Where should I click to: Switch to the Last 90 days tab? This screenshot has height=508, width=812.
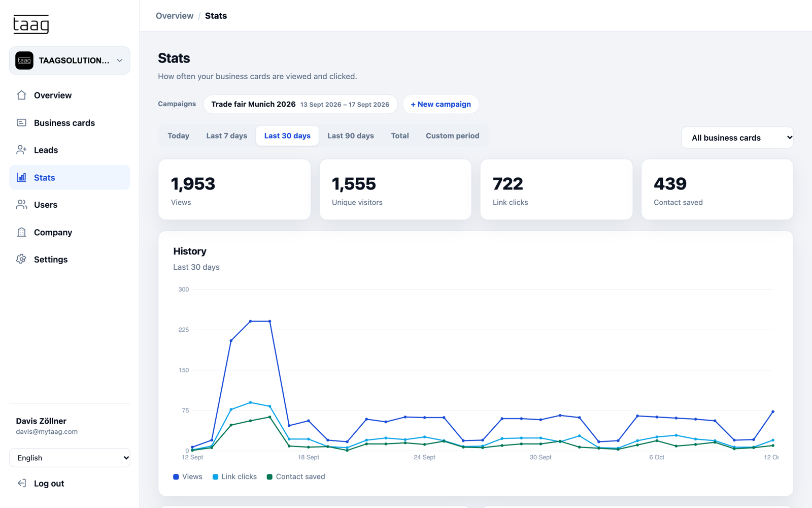351,136
